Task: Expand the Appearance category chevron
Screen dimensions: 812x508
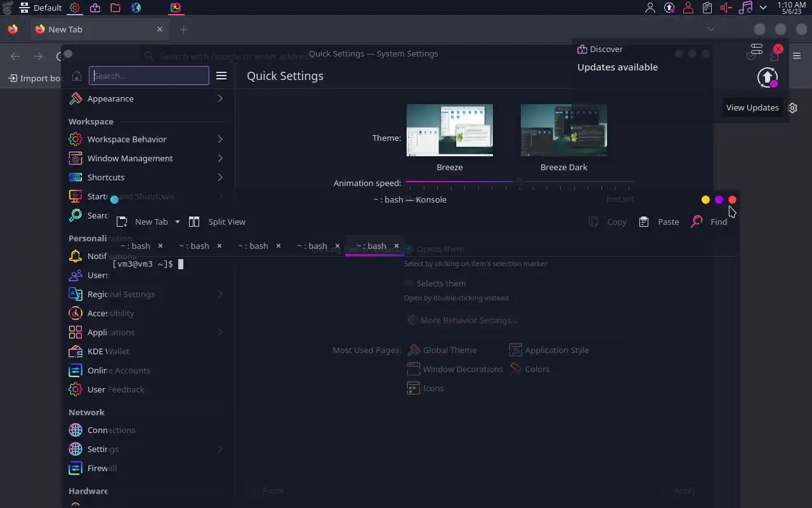Action: (x=220, y=98)
